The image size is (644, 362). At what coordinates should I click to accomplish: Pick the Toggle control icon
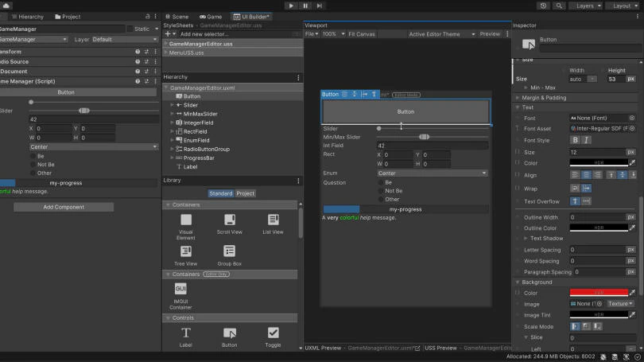[x=274, y=333]
